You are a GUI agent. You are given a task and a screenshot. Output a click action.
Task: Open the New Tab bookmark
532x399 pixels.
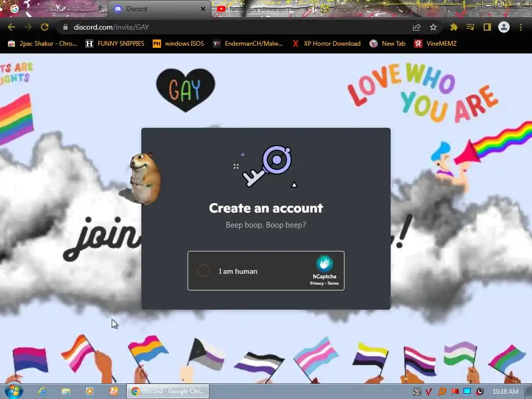(x=388, y=44)
